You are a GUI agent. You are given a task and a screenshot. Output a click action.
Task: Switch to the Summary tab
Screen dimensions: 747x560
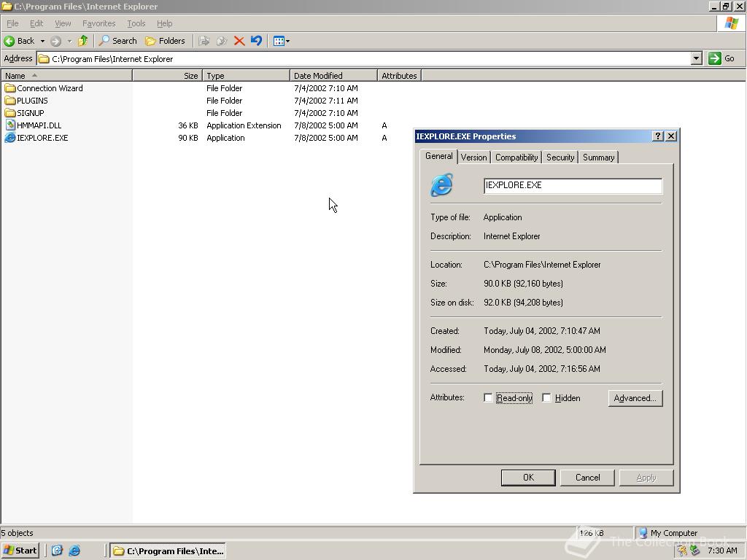click(x=598, y=157)
